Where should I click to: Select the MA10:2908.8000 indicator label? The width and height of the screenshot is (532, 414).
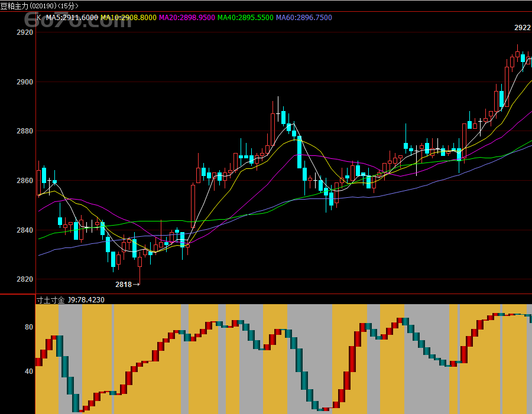click(129, 18)
